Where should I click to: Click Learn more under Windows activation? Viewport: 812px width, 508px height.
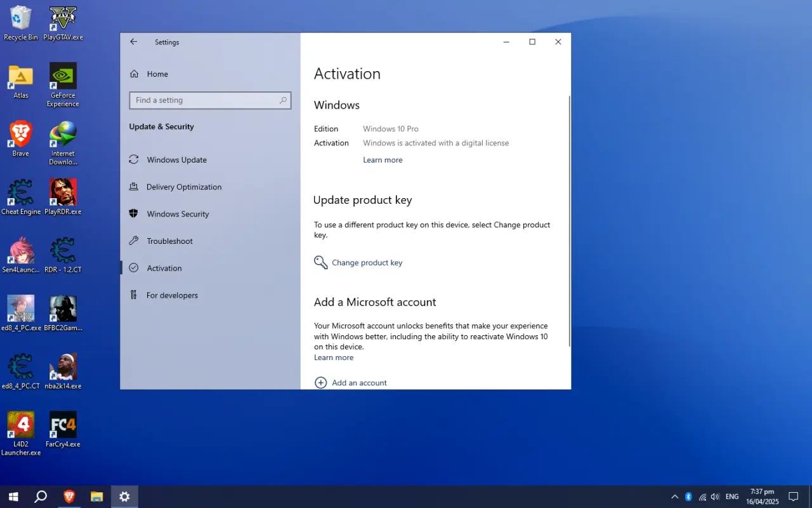[x=383, y=160]
